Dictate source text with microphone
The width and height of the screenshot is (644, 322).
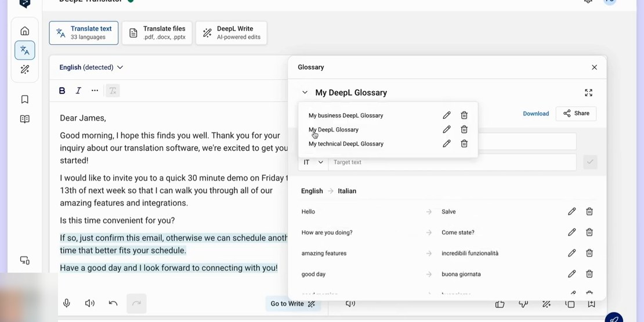[67, 303]
